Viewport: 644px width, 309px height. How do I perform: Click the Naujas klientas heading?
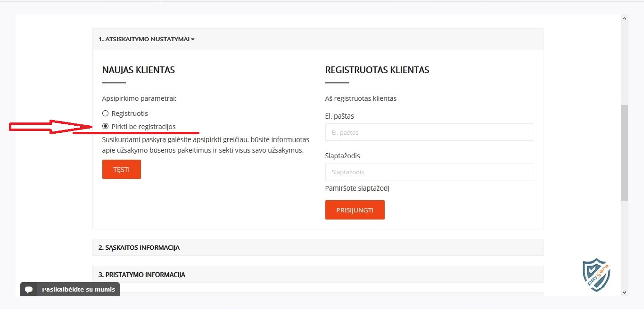coord(139,70)
